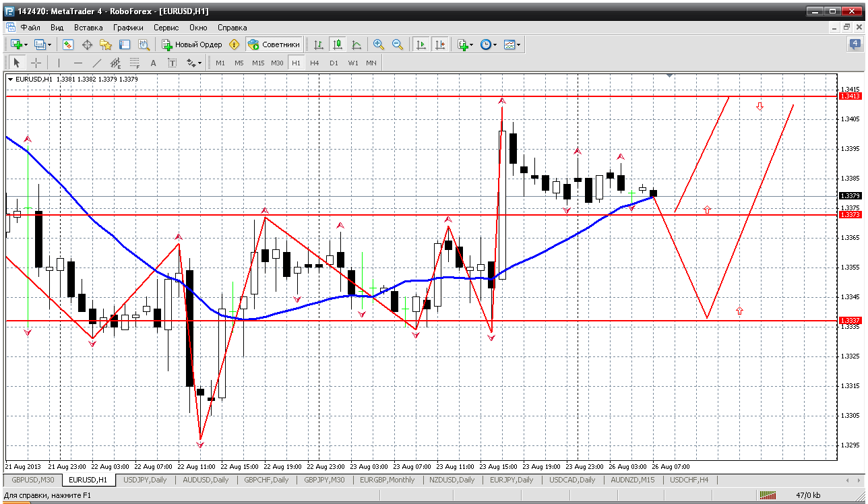The image size is (868, 504).
Task: Toggle the Советники expert advisors button
Action: (x=274, y=44)
